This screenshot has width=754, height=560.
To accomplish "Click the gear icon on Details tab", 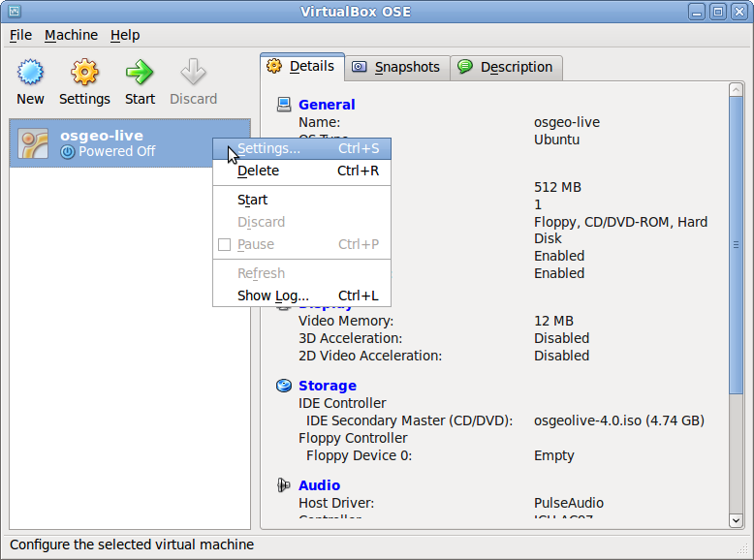I will point(274,66).
